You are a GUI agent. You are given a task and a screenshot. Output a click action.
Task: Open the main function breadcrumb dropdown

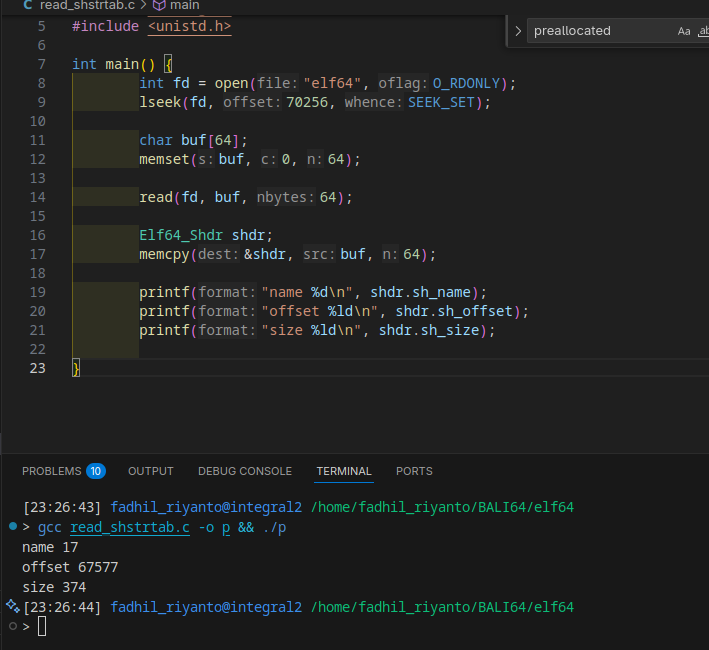pyautogui.click(x=184, y=5)
